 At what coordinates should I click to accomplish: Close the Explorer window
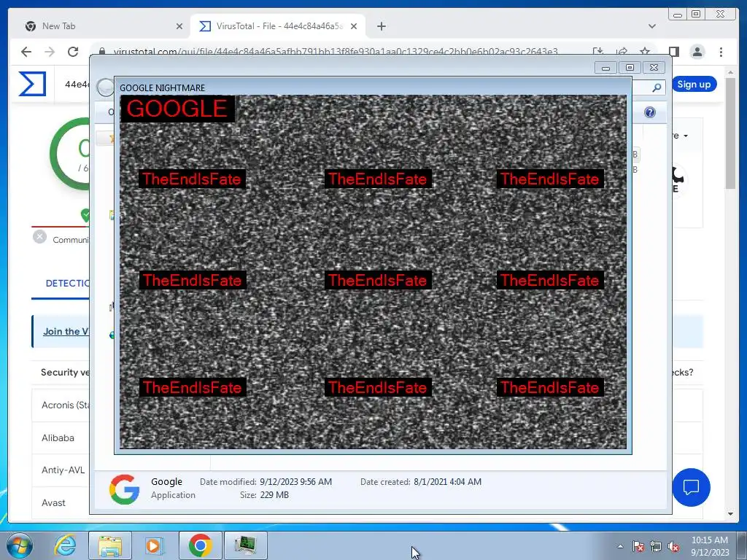pyautogui.click(x=654, y=68)
